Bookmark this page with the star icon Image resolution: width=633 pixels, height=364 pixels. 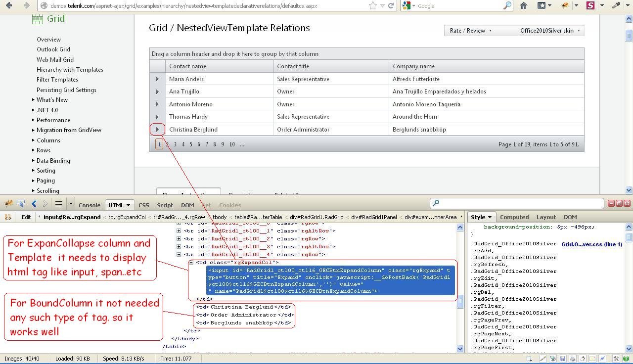(x=372, y=5)
